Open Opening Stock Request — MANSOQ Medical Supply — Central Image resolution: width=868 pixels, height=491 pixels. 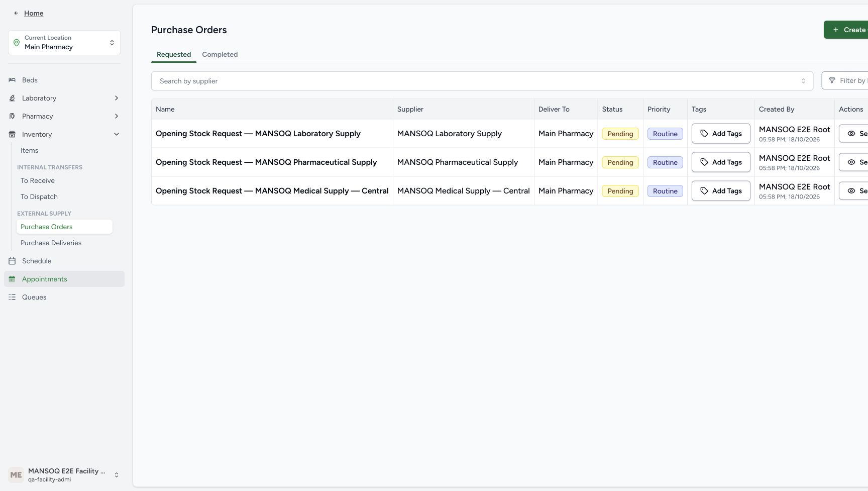tap(272, 191)
